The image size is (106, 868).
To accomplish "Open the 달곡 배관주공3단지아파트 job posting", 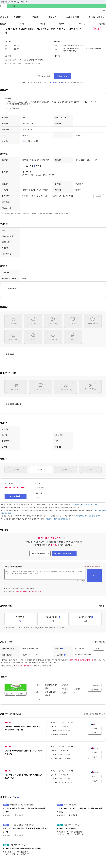I will pyautogui.click(x=22, y=728).
